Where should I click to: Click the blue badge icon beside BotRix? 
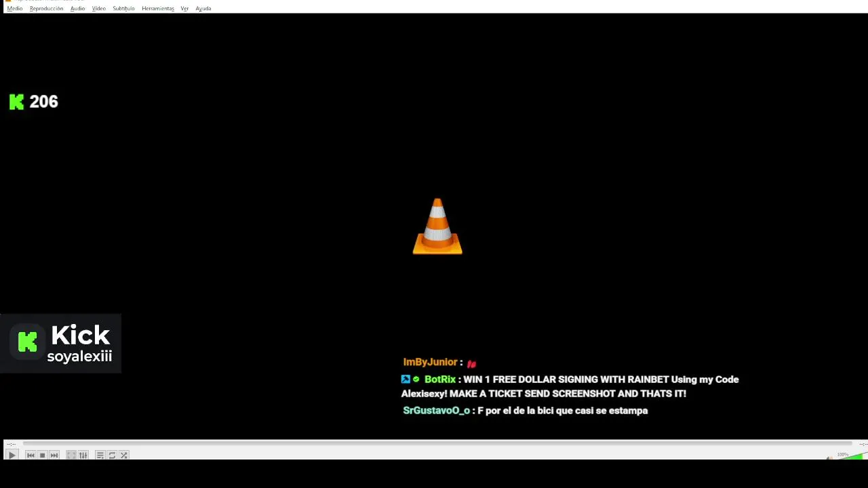coord(406,380)
